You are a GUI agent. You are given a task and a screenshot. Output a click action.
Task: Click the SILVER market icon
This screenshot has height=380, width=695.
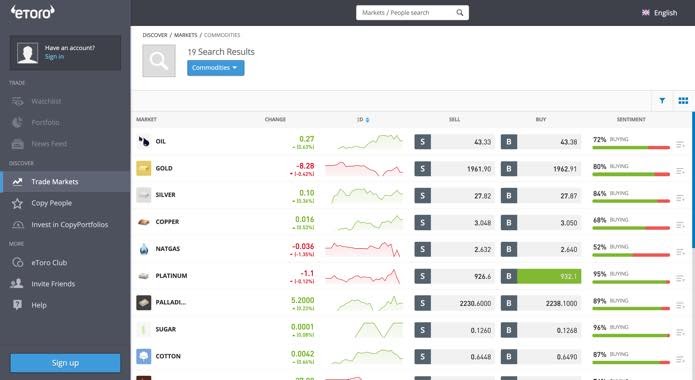(144, 195)
